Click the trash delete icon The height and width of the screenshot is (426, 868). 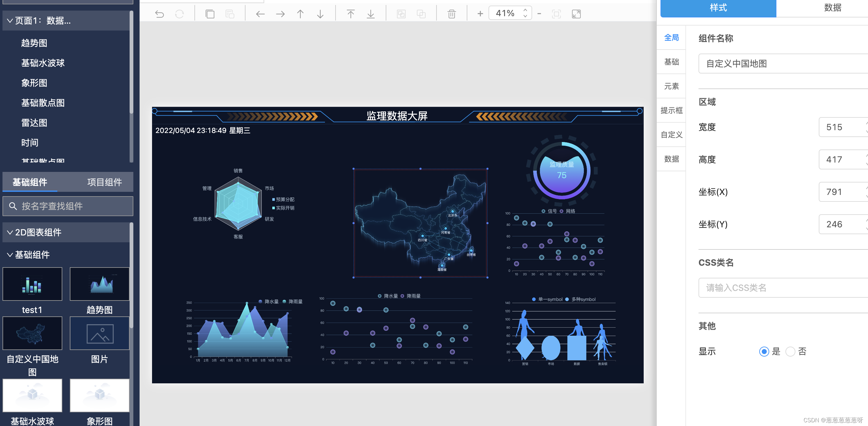[451, 14]
